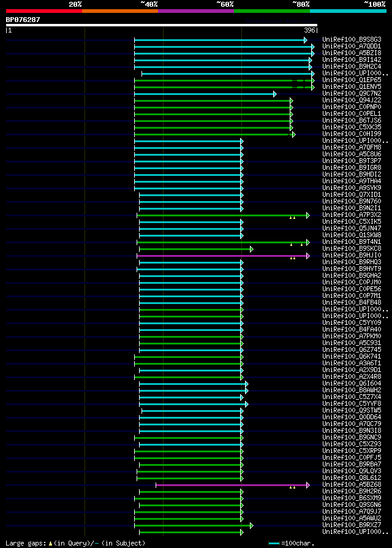392x548 pixels.
Task: Click the cyan alignment bar for UniRef100_B9S8G3
Action: (221, 40)
